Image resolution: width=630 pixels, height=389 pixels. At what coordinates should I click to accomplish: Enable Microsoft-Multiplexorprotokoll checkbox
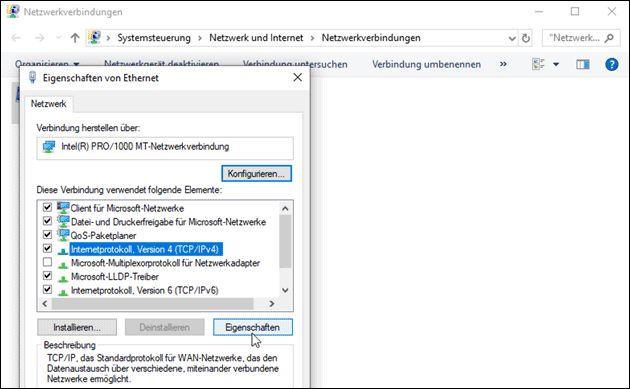click(x=47, y=262)
